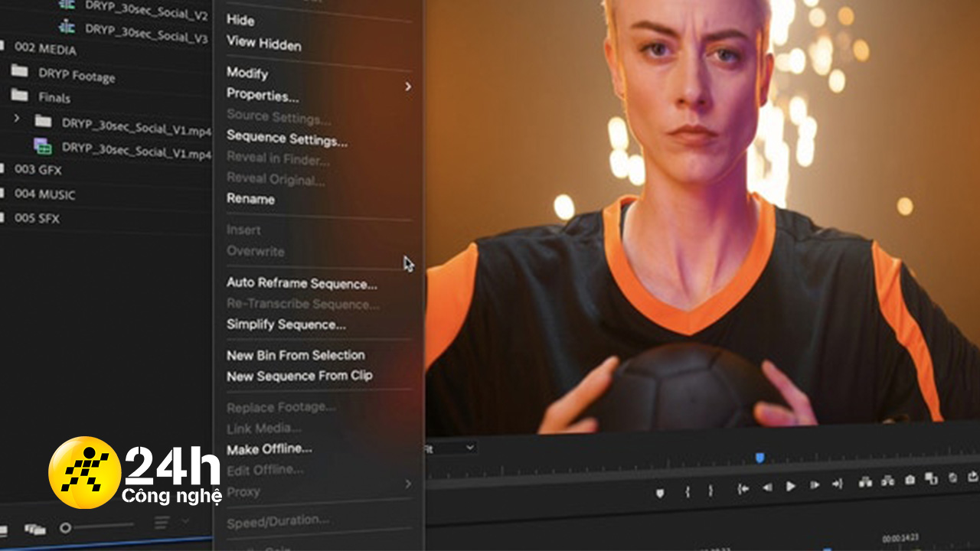Click the blue playhead on monitor ruler
Image resolution: width=980 pixels, height=551 pixels.
(x=759, y=458)
